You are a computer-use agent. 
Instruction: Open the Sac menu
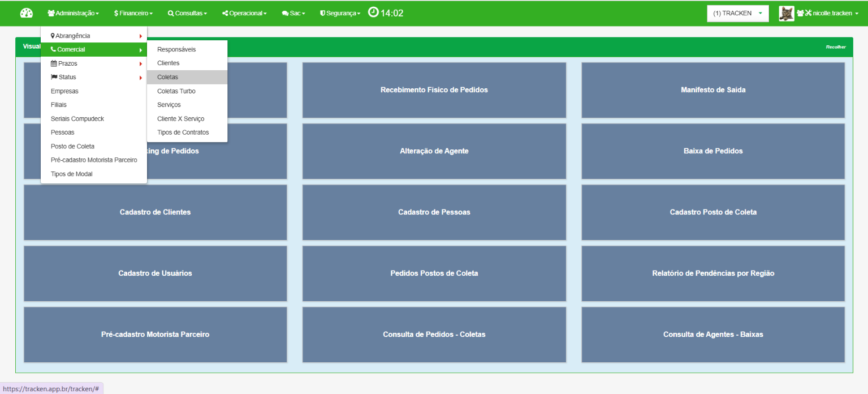tap(293, 13)
